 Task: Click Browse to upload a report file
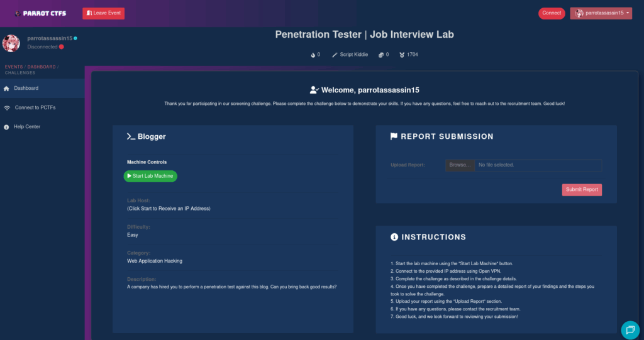[x=460, y=165]
